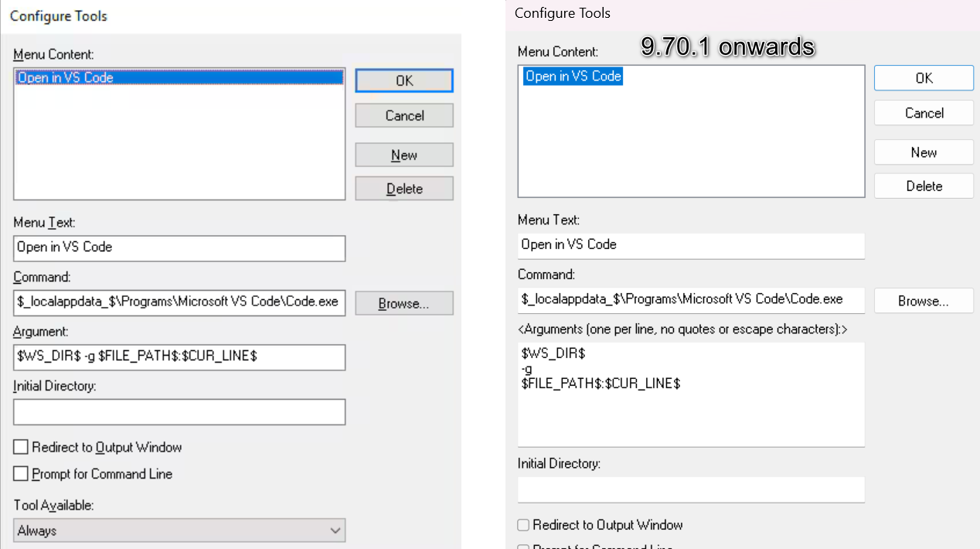Enable Prompt for Command Line checkbox
Image resolution: width=980 pixels, height=549 pixels.
pos(21,474)
